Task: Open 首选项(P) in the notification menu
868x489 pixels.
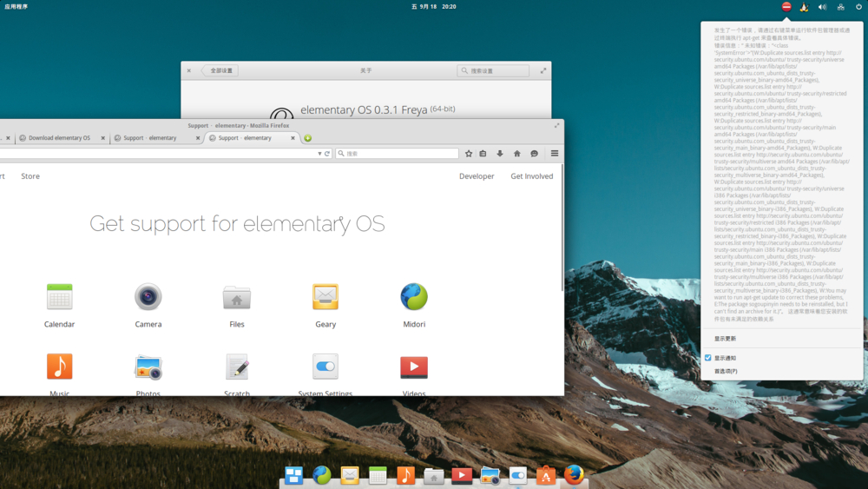Action: [x=725, y=371]
